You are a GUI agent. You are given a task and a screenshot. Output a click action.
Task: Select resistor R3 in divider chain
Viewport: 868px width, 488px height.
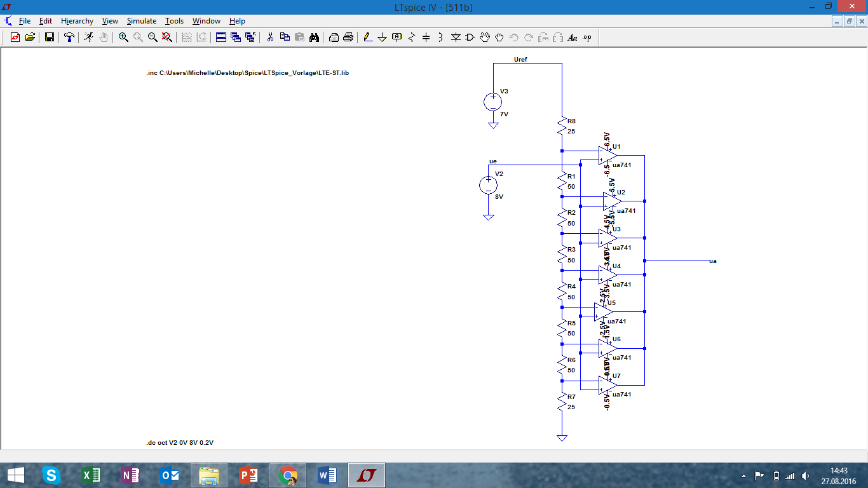click(x=562, y=255)
